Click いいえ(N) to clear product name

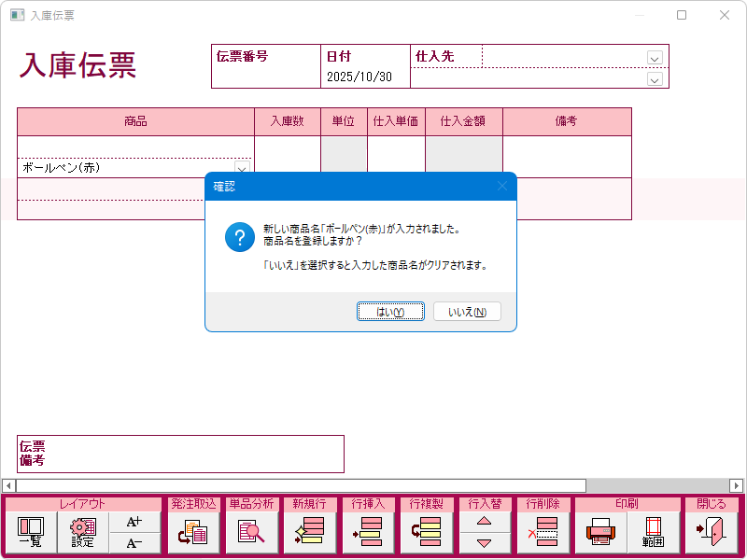pos(467,312)
